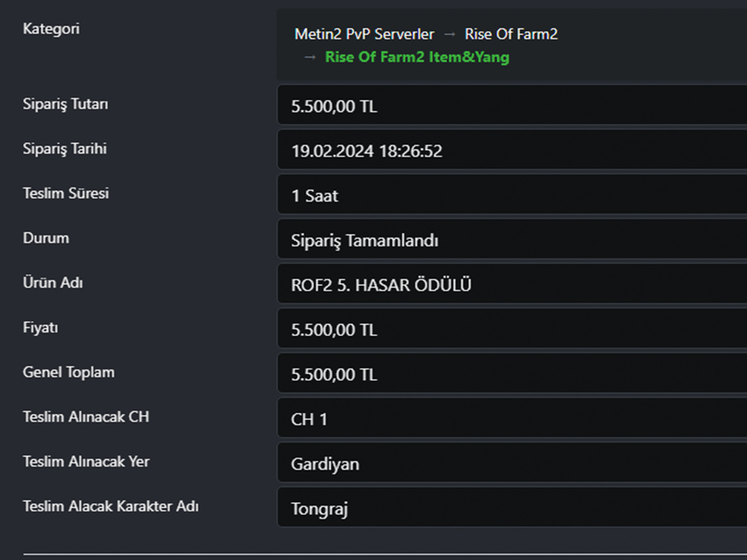The image size is (747, 560).
Task: Click the Kategori label
Action: point(51,29)
